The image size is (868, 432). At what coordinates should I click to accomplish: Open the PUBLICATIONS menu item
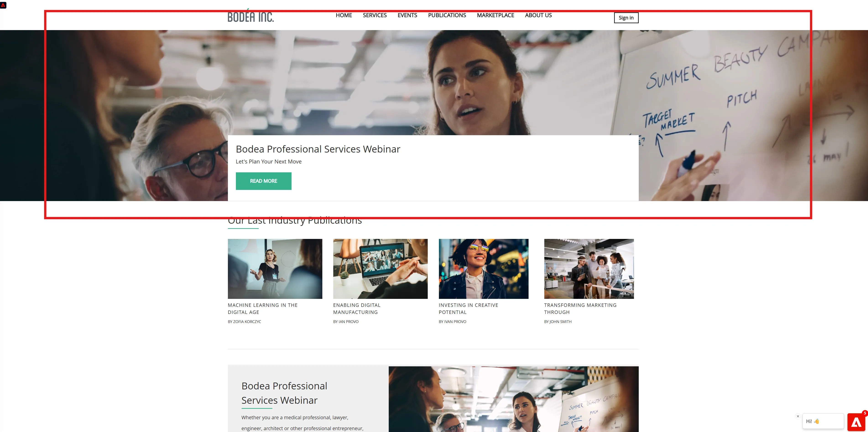click(447, 15)
